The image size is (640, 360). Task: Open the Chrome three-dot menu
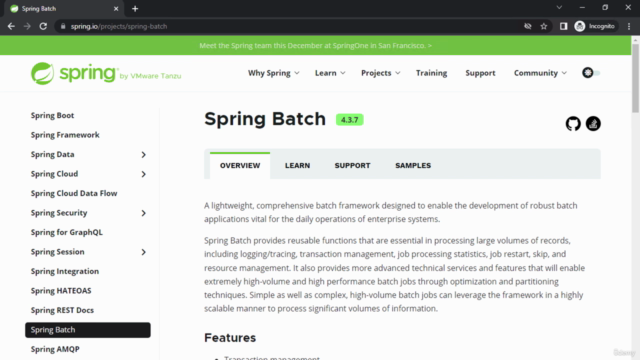click(x=629, y=26)
